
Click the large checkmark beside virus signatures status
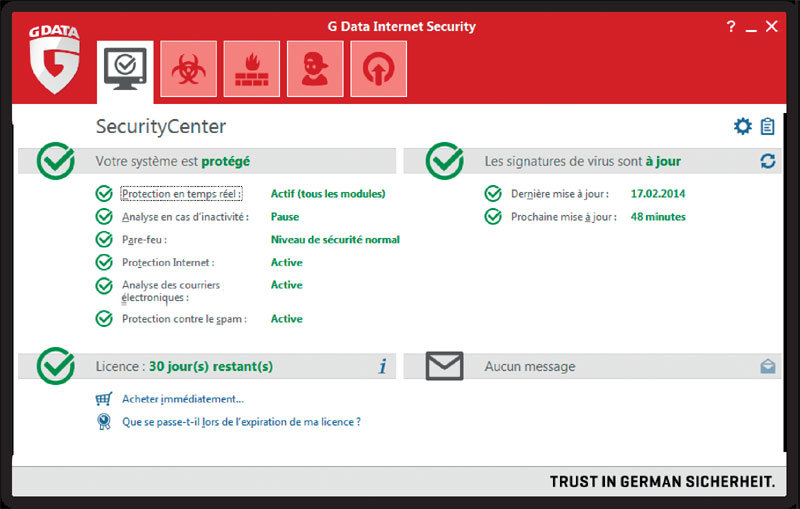tap(445, 161)
